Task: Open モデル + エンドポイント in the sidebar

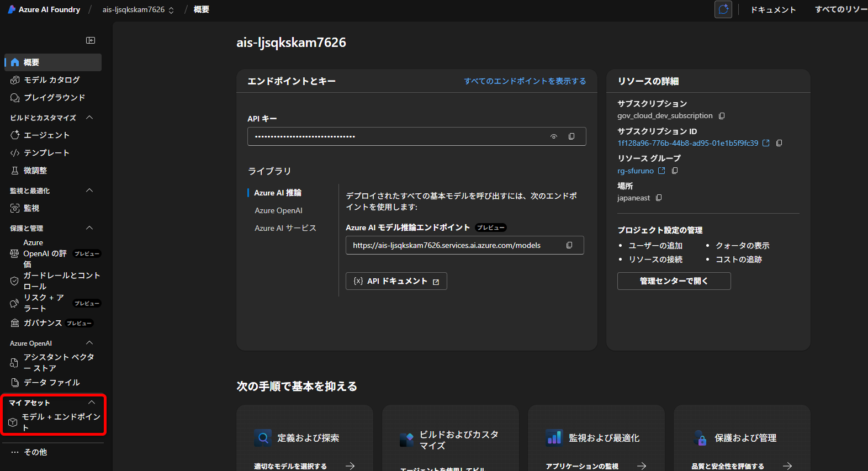Action: pyautogui.click(x=53, y=422)
